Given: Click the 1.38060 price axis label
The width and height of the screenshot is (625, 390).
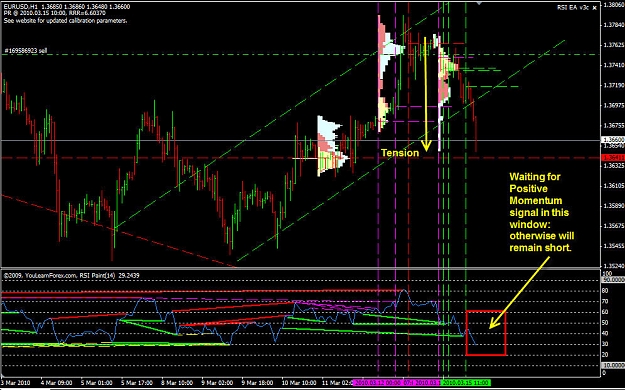Looking at the screenshot, I should (614, 5).
